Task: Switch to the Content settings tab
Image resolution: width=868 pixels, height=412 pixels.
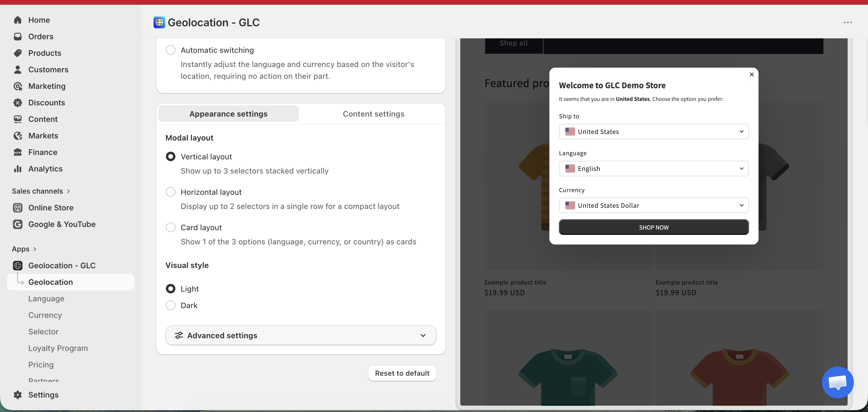Action: point(373,114)
